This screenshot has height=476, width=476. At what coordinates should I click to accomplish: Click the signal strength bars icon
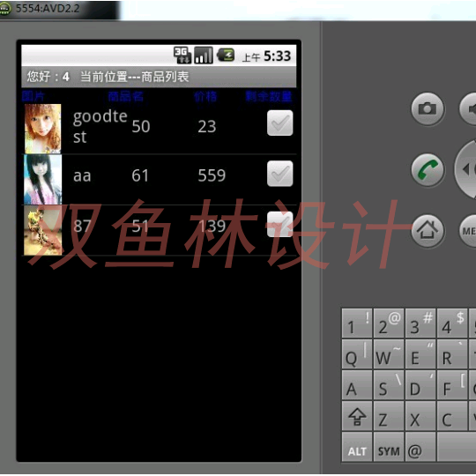(x=204, y=56)
